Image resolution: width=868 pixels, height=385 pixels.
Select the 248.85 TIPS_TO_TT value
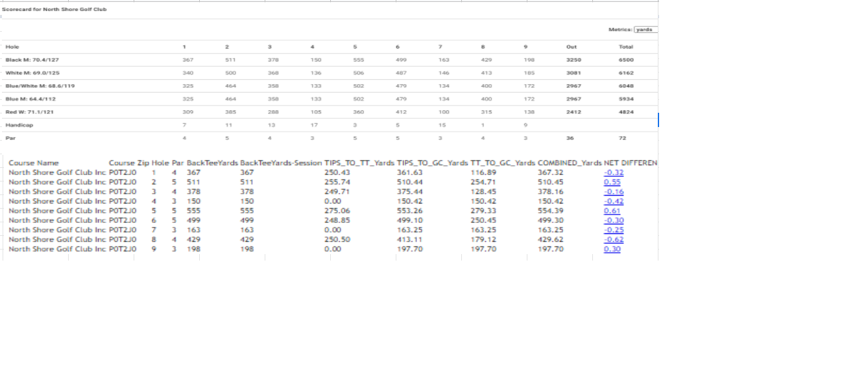pyautogui.click(x=337, y=220)
